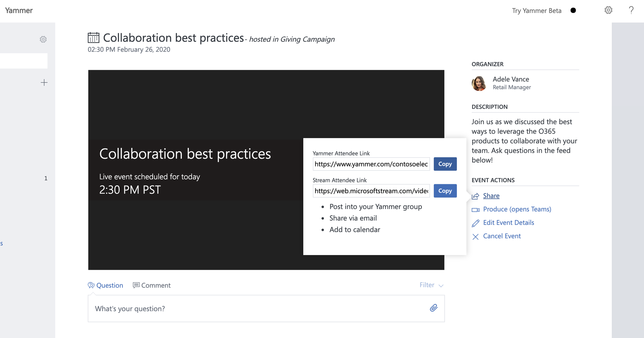Click the Yammer logo text

tap(19, 11)
